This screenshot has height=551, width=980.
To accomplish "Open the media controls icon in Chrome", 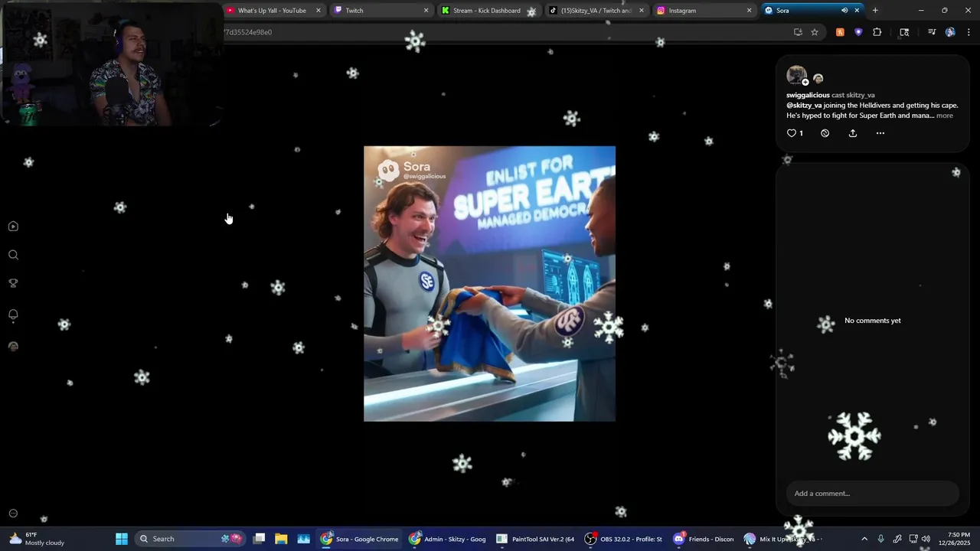I will [x=932, y=32].
